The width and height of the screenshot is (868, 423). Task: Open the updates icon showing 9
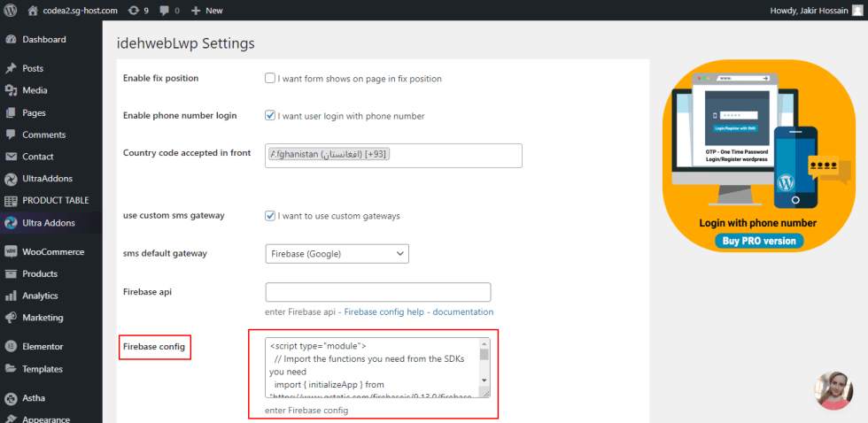click(x=133, y=10)
